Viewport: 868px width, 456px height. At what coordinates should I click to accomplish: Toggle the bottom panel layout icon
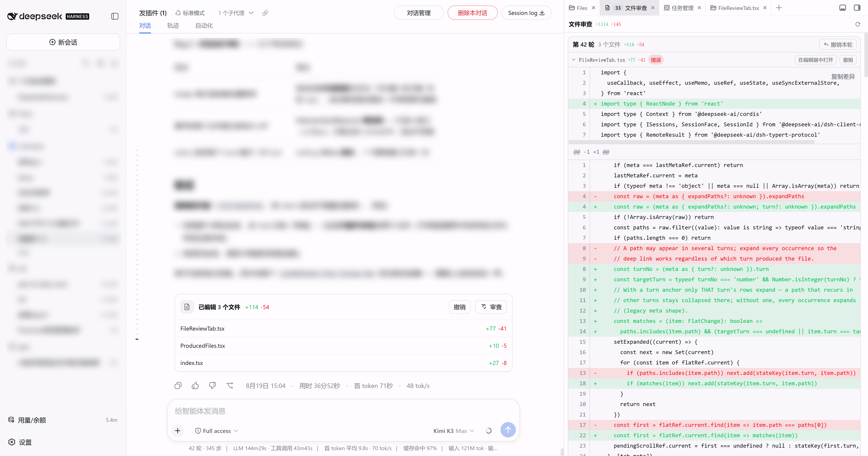coord(842,8)
